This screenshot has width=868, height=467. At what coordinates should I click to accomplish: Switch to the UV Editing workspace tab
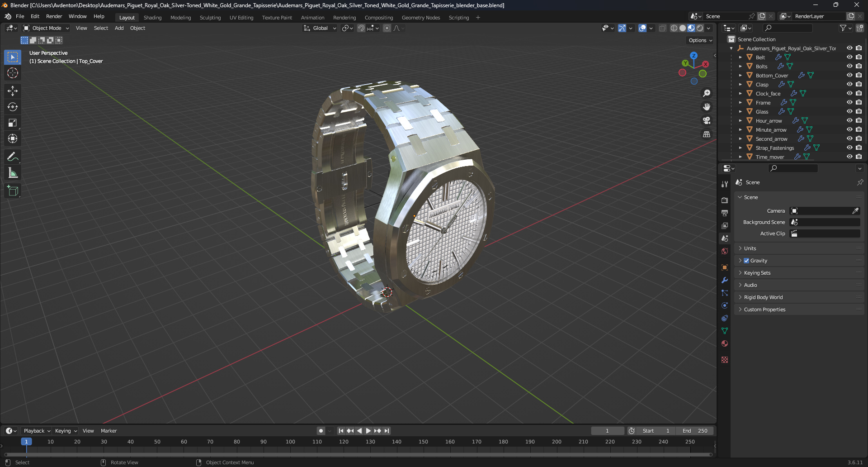click(241, 18)
